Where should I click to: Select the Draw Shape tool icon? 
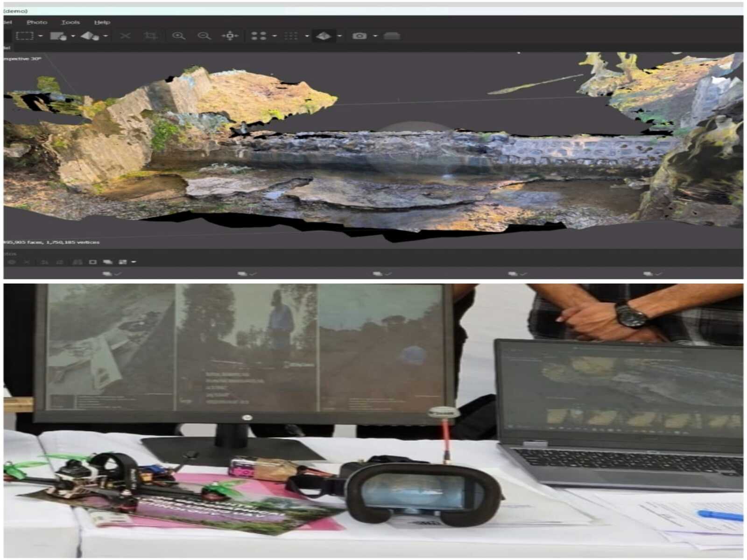coord(58,36)
